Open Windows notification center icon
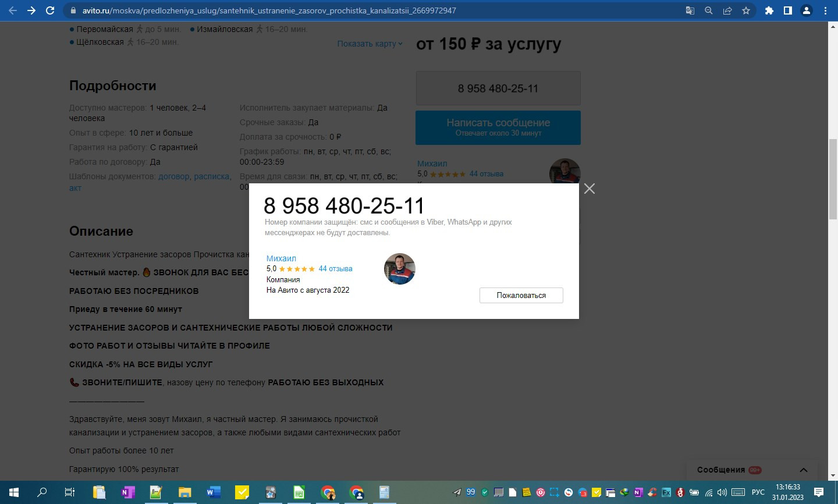Screen dimensions: 838x504 click(x=819, y=492)
